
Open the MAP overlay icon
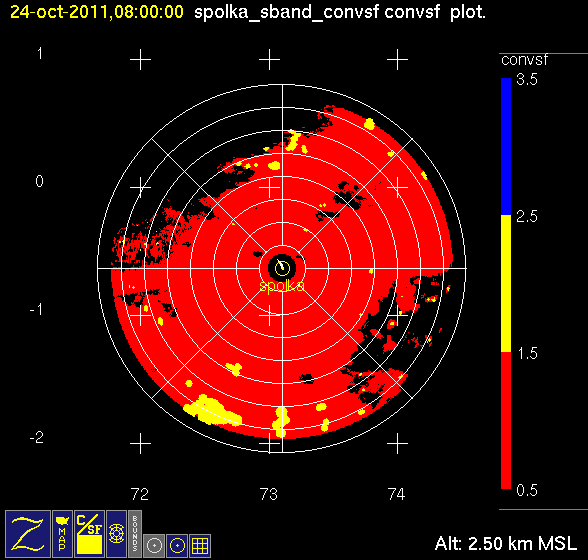click(62, 534)
